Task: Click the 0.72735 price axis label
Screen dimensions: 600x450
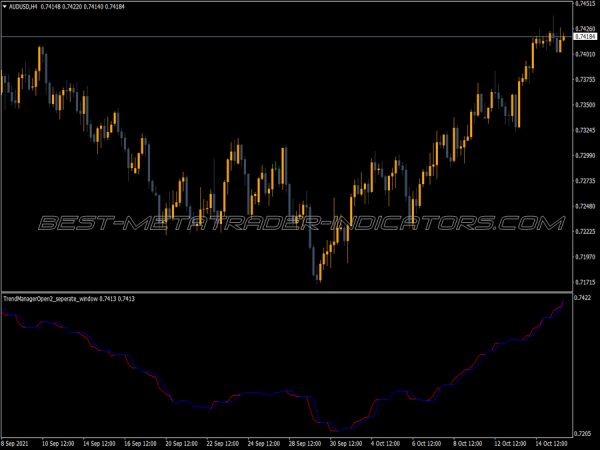Action: point(585,181)
